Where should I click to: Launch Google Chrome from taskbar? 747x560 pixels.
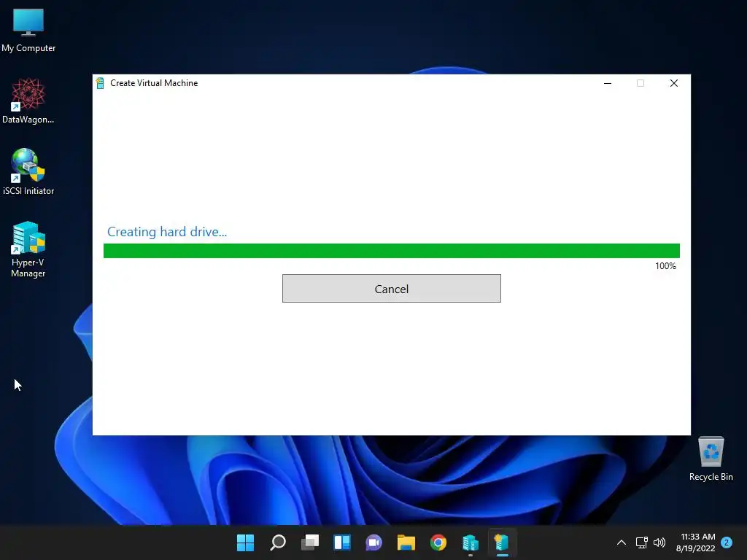tap(438, 542)
